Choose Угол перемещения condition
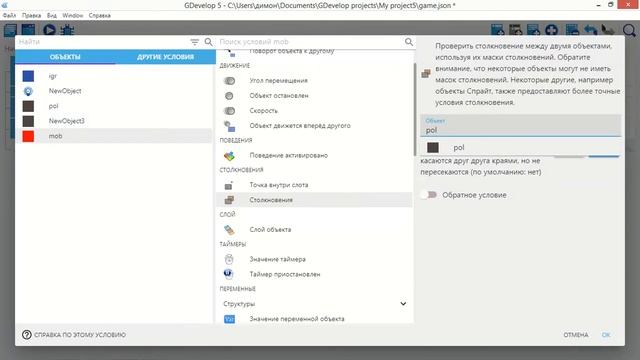 (x=314, y=81)
